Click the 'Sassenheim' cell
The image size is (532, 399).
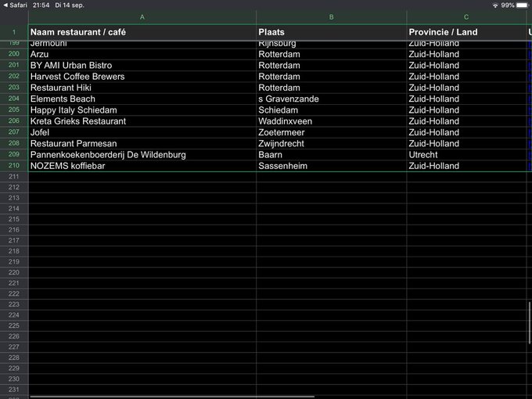331,166
